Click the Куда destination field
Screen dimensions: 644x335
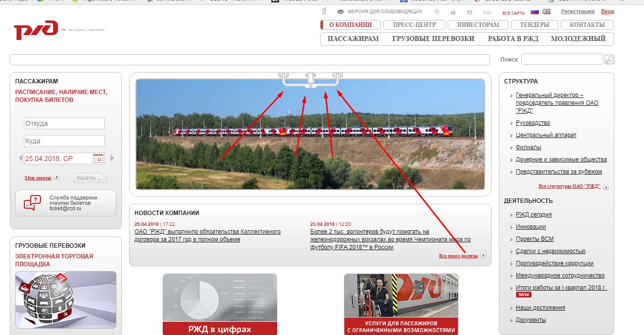[64, 141]
